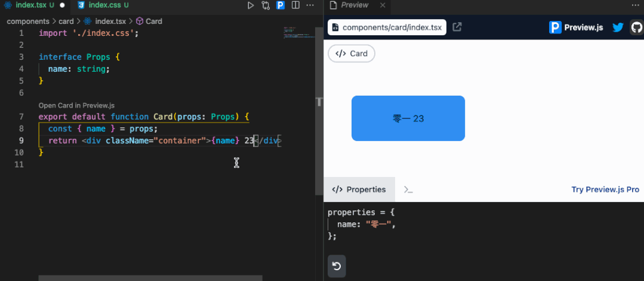Click the import './index.css' line
644x281 pixels.
click(89, 33)
